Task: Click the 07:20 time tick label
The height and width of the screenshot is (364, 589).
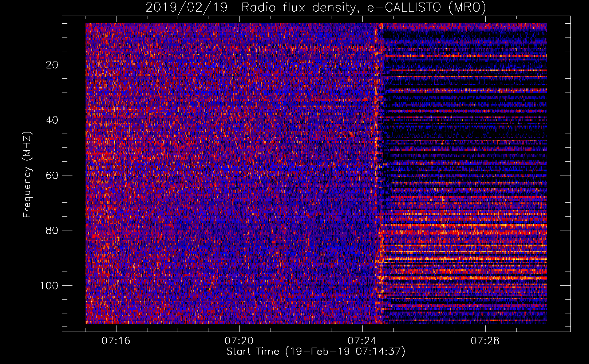Action: pyautogui.click(x=239, y=341)
